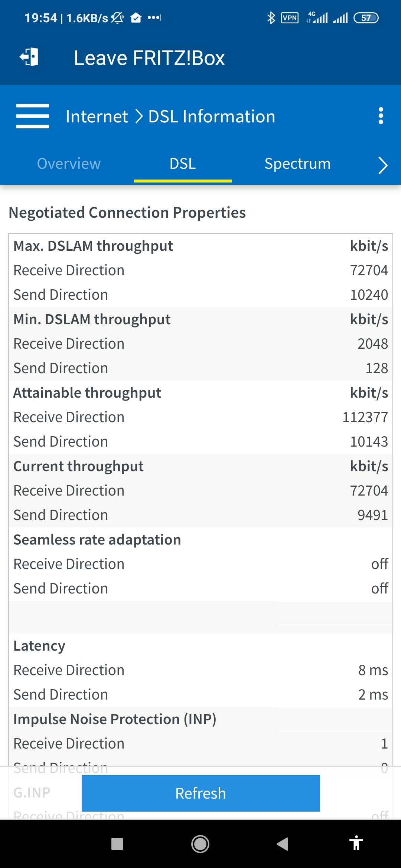Screen dimensions: 401x868
Task: Open the hamburger navigation menu
Action: (33, 116)
